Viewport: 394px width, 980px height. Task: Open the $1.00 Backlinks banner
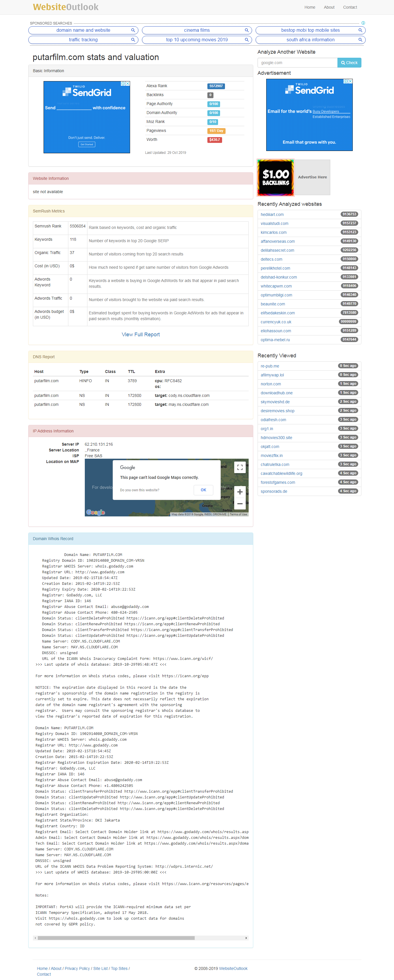coord(275,177)
